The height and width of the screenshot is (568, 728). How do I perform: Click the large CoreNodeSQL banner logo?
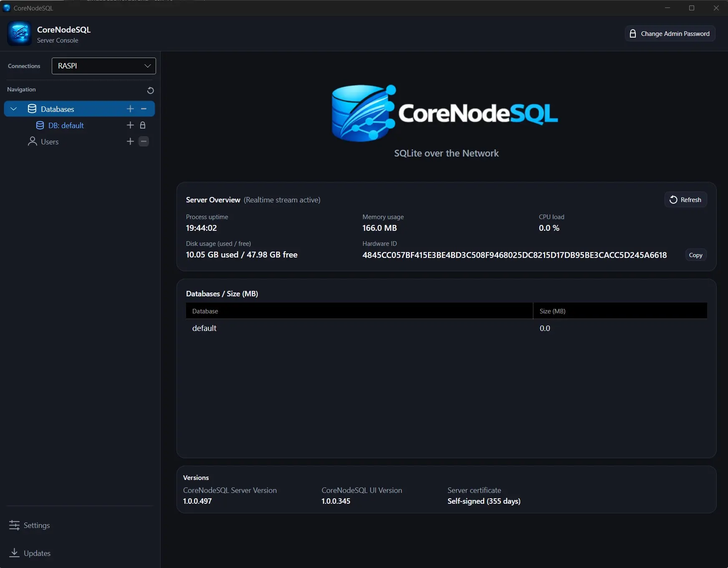tap(445, 113)
